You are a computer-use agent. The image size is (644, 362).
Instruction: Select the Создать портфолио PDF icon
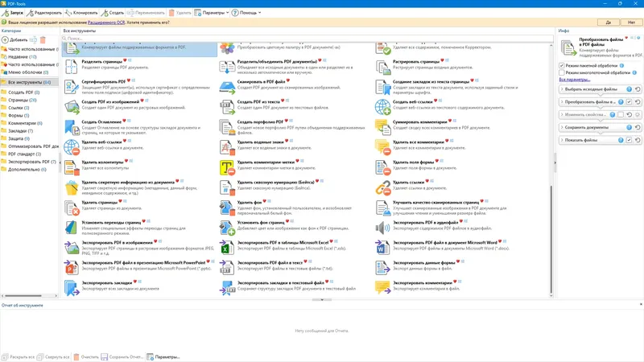pos(227,127)
